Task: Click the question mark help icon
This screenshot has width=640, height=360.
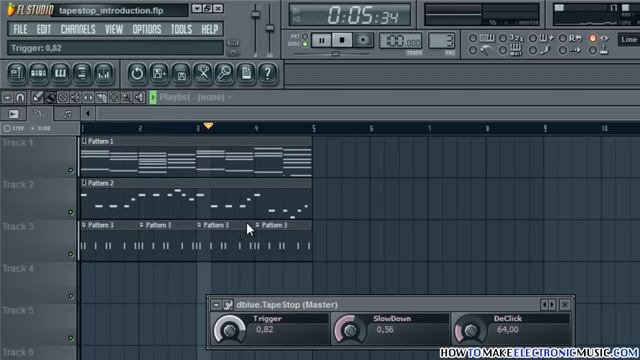Action: click(268, 73)
